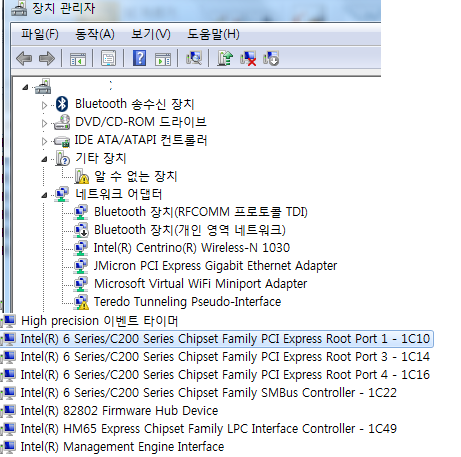Expand the IDE ATA/ATAPI 컨트롤러 node
The height and width of the screenshot is (457, 461).
(44, 141)
